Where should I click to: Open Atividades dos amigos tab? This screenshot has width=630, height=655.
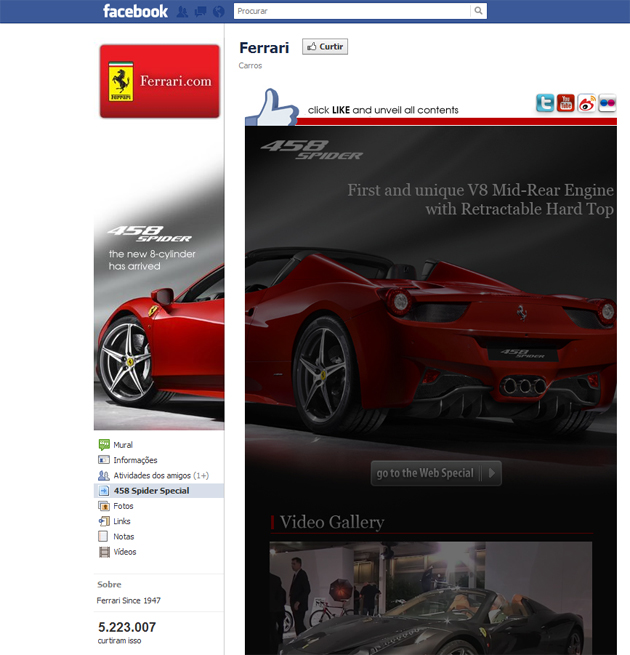[x=161, y=475]
